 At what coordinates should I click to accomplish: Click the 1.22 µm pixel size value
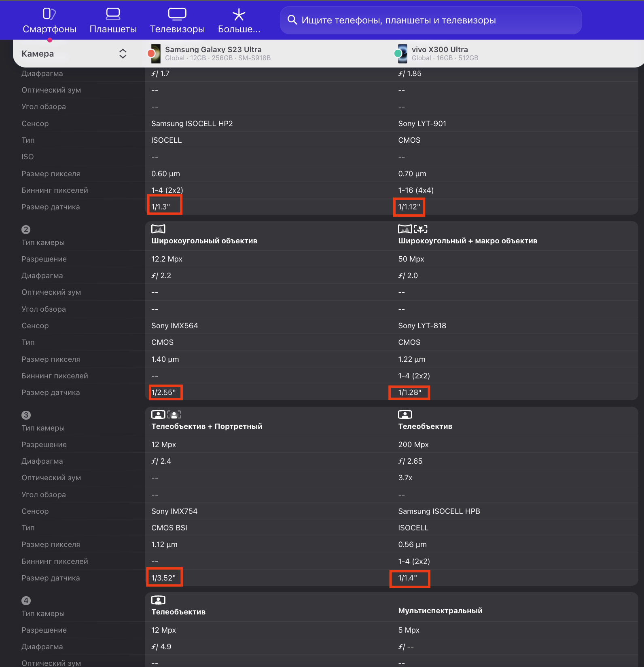pos(412,359)
